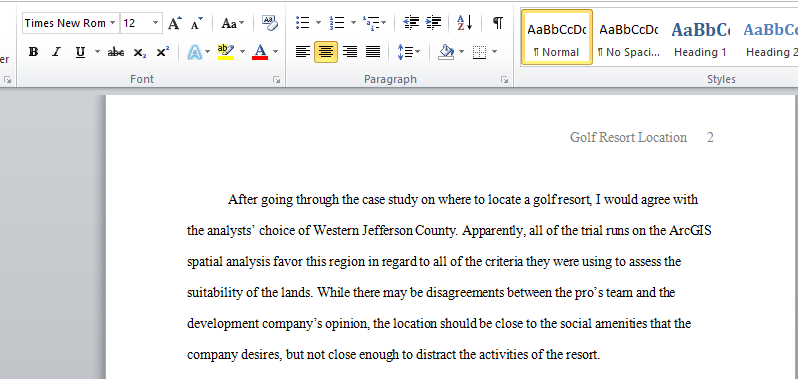Expand underline style options arrow

(97, 52)
